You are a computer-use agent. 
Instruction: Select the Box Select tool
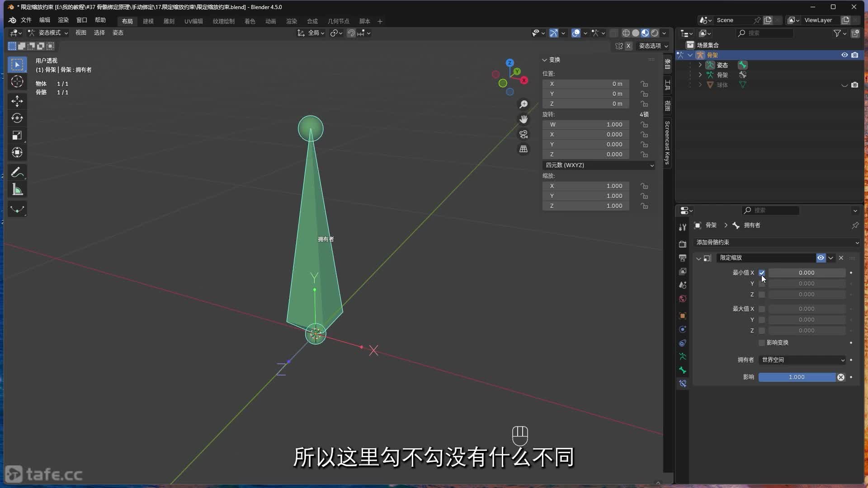[17, 65]
